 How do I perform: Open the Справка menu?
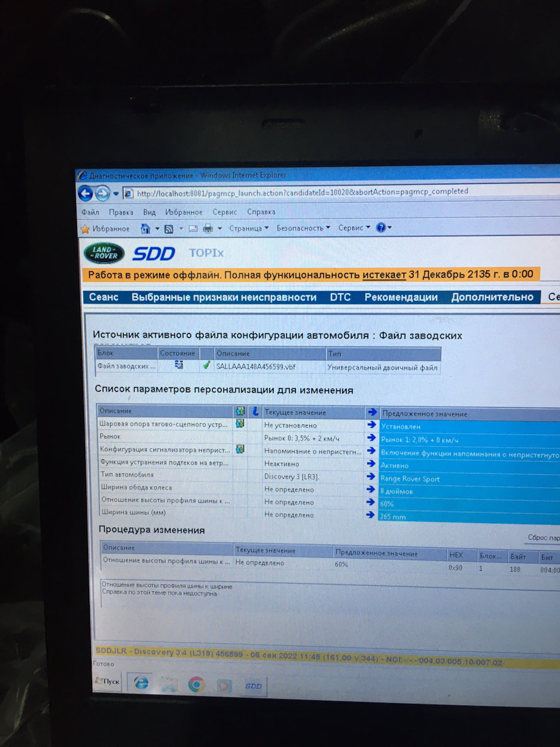click(x=261, y=212)
